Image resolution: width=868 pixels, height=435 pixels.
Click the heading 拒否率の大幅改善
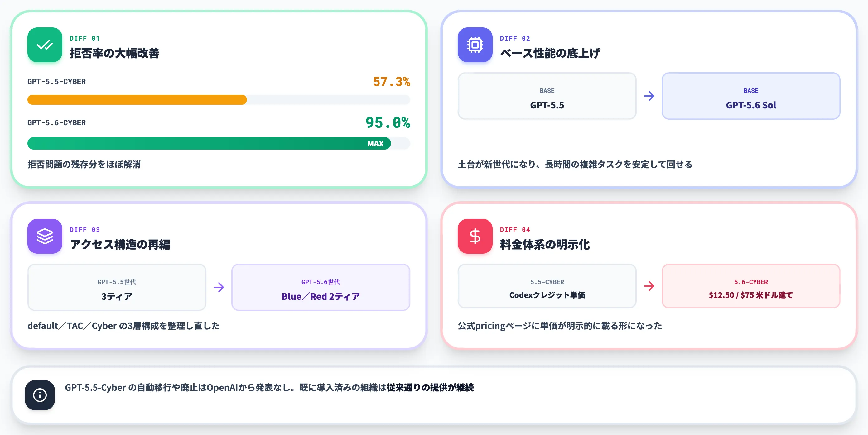tap(114, 53)
